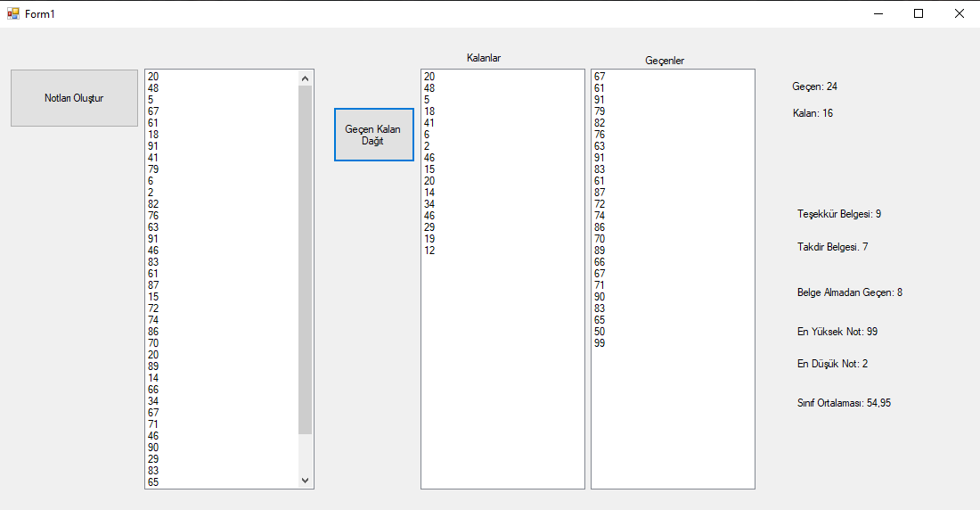Select the top entry 67 in Geçenler list

(x=600, y=77)
